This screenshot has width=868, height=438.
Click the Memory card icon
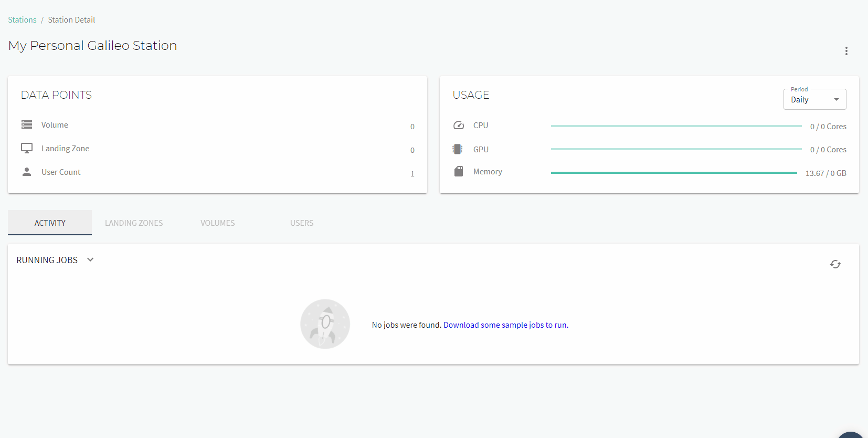point(459,171)
